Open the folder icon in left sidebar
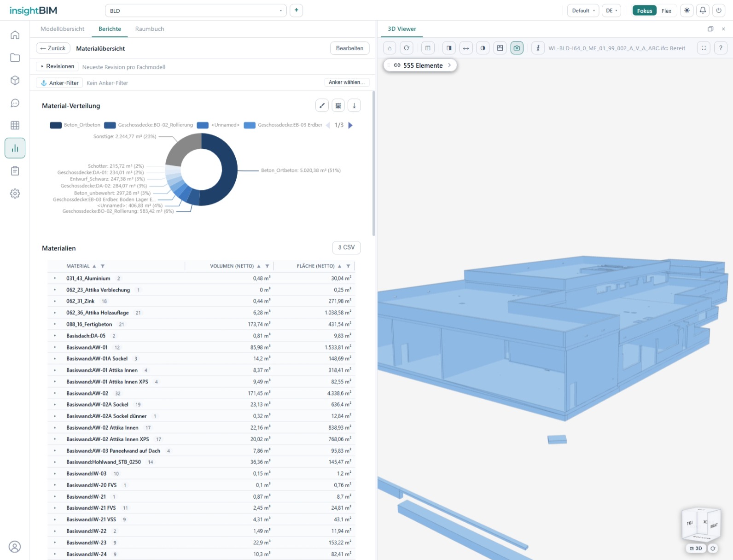Screen dimensions: 733x560 pyautogui.click(x=15, y=58)
